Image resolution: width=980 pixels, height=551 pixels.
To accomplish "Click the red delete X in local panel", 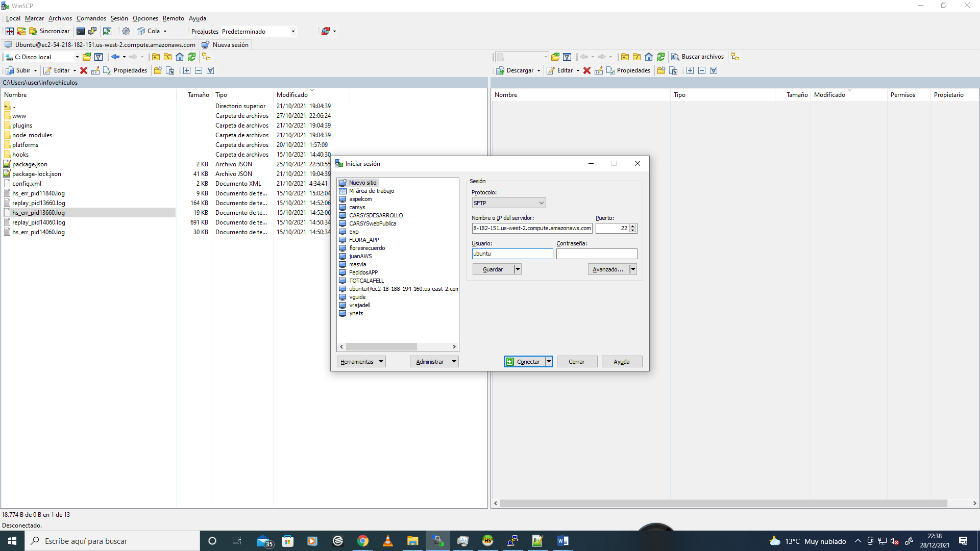I will 84,70.
